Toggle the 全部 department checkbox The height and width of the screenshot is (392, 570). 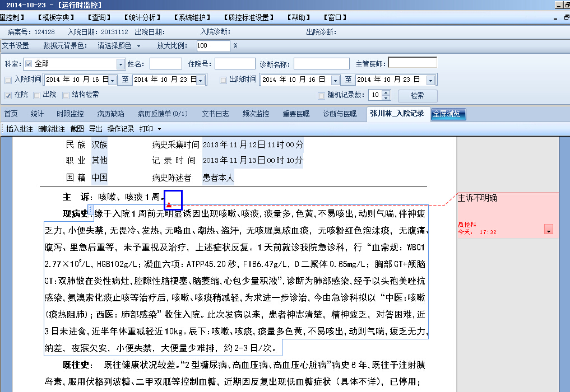point(29,64)
